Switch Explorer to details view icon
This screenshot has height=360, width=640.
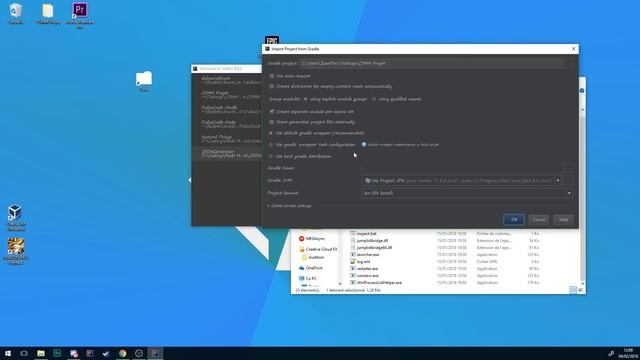point(573,290)
